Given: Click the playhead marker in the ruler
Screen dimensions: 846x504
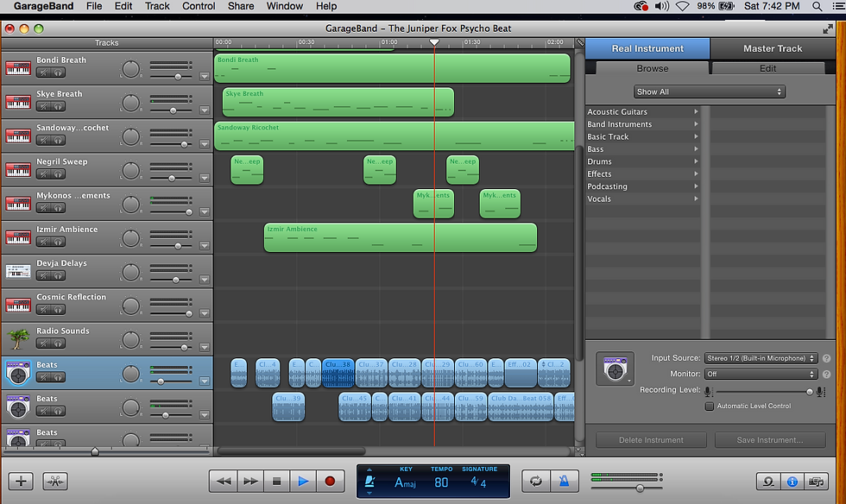Looking at the screenshot, I should pyautogui.click(x=434, y=42).
